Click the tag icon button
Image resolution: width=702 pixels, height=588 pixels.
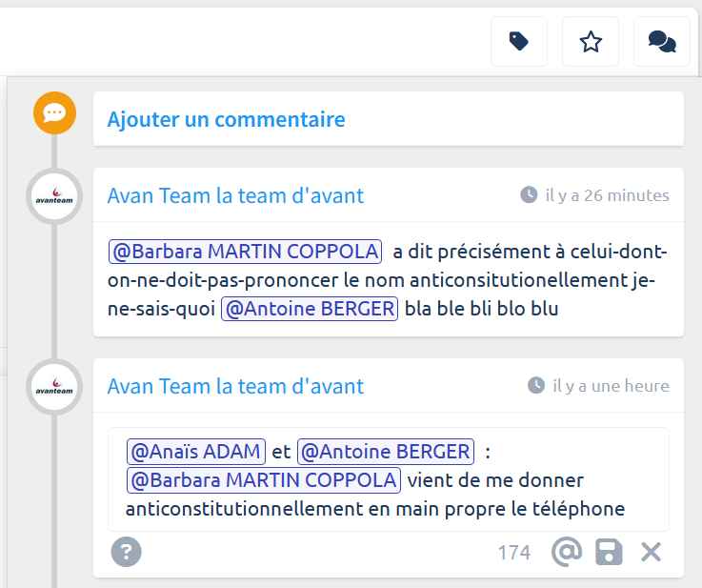(519, 42)
